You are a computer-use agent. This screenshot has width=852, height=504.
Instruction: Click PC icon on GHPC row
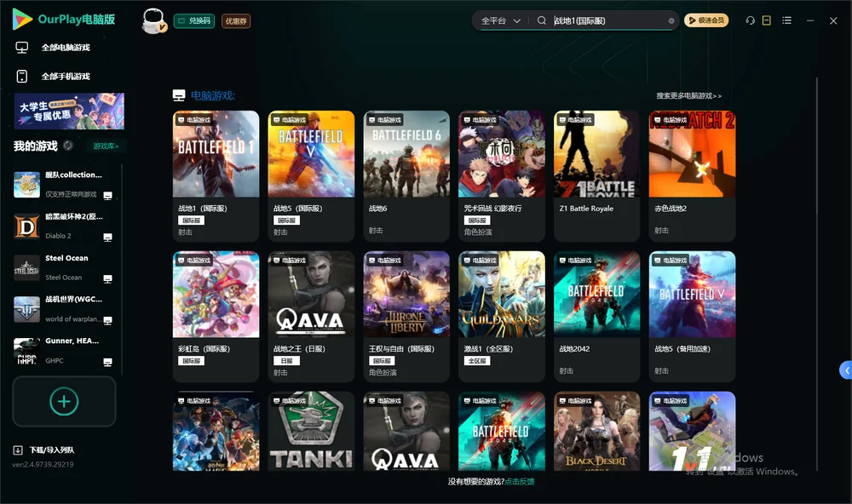coord(107,363)
